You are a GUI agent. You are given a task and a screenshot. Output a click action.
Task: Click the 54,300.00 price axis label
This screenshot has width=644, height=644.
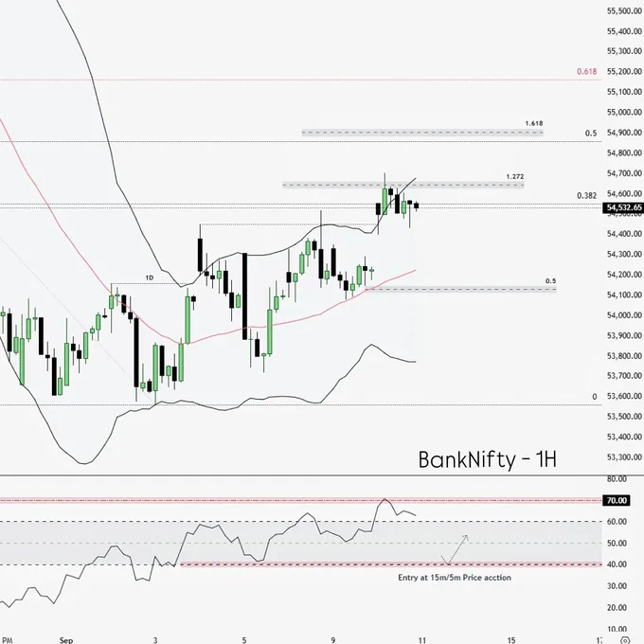(624, 254)
